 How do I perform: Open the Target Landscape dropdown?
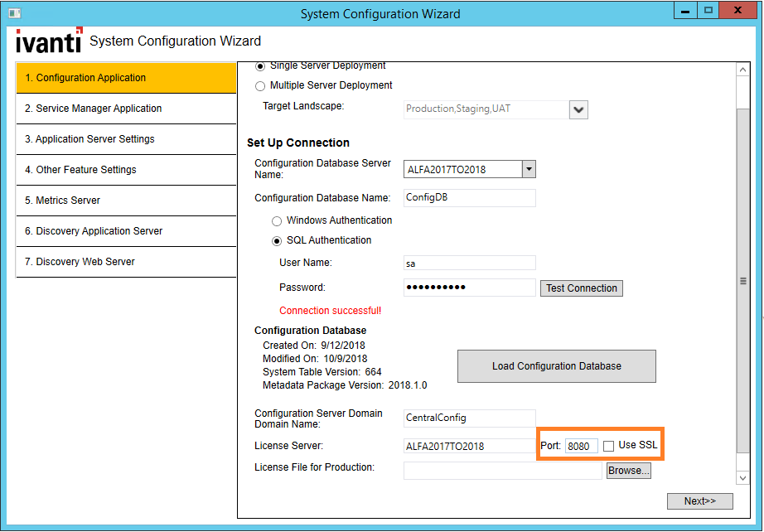tap(578, 109)
